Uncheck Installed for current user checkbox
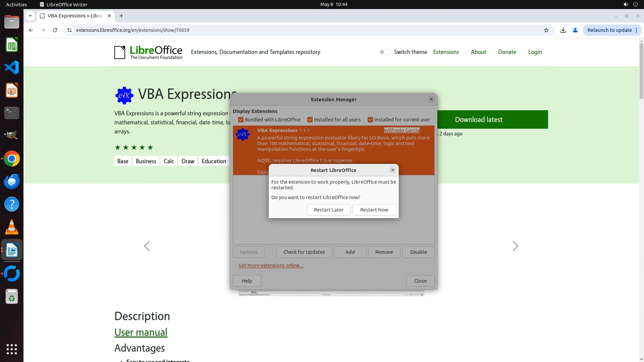 [x=370, y=120]
